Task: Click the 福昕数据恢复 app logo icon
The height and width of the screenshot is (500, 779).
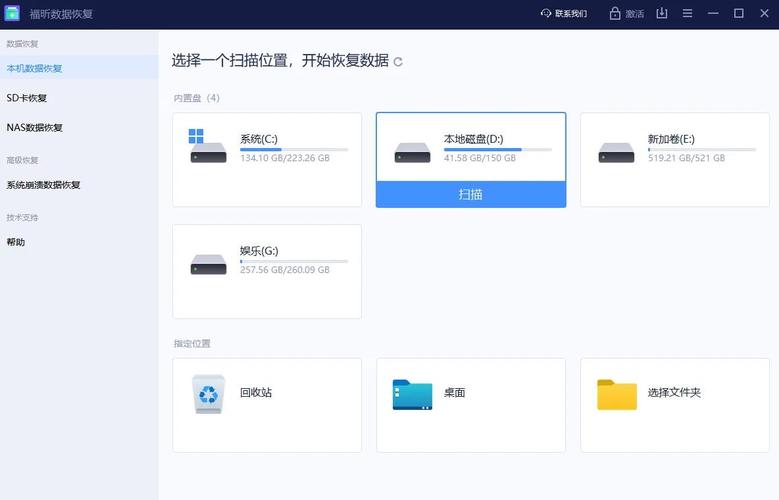Action: tap(12, 13)
